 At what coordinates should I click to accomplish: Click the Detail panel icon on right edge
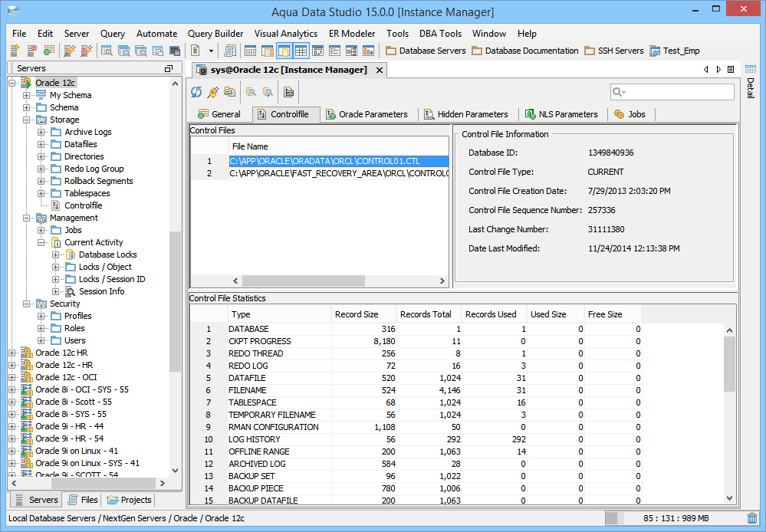point(749,70)
